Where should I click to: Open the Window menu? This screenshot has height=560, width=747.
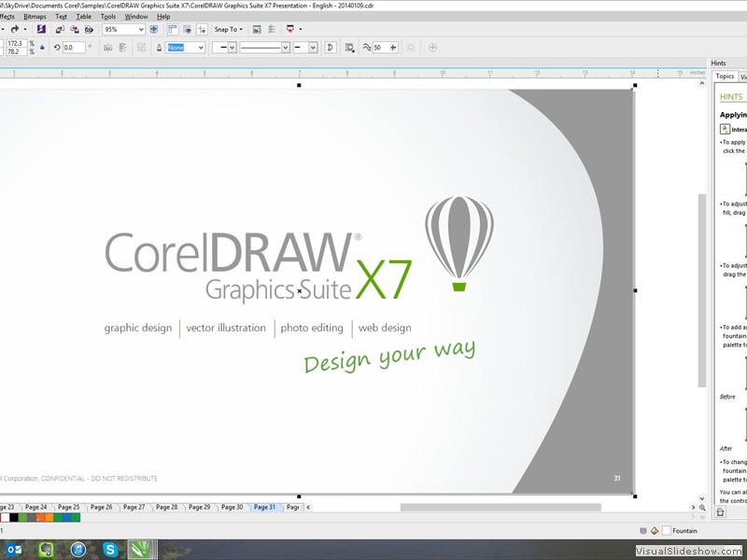136,17
